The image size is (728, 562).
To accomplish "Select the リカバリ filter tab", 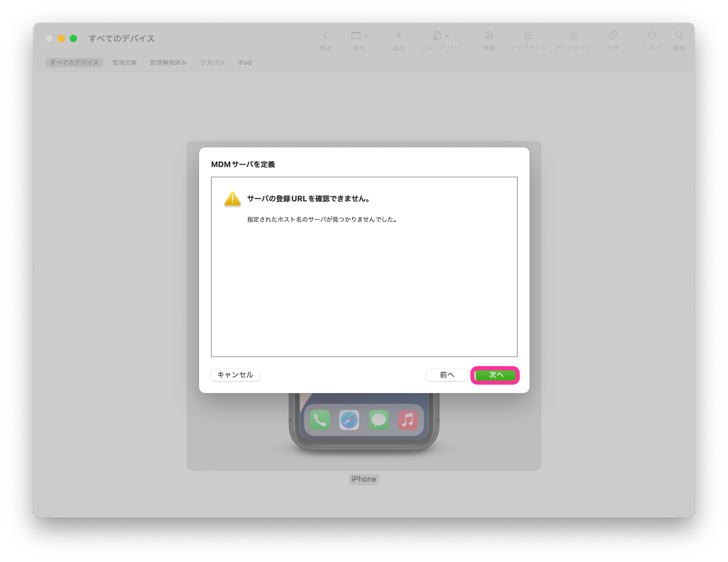I will (212, 63).
